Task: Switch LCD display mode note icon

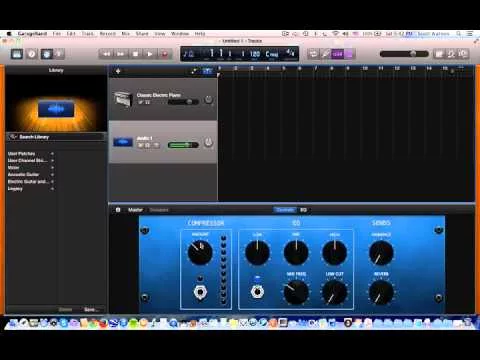Action: pos(188,54)
